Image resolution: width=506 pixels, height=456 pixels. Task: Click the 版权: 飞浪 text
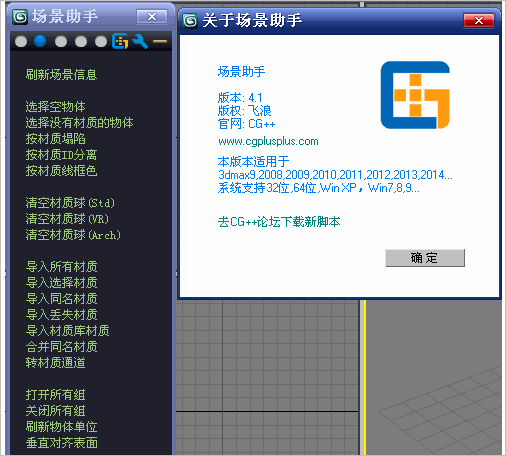pos(244,111)
